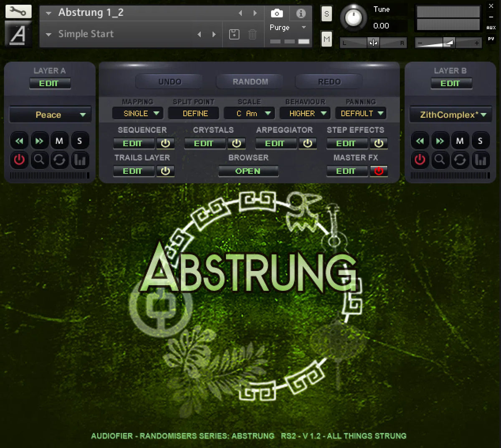Click the circular refresh icon on Layer B
Viewport: 501px width, 448px height.
pos(460,160)
